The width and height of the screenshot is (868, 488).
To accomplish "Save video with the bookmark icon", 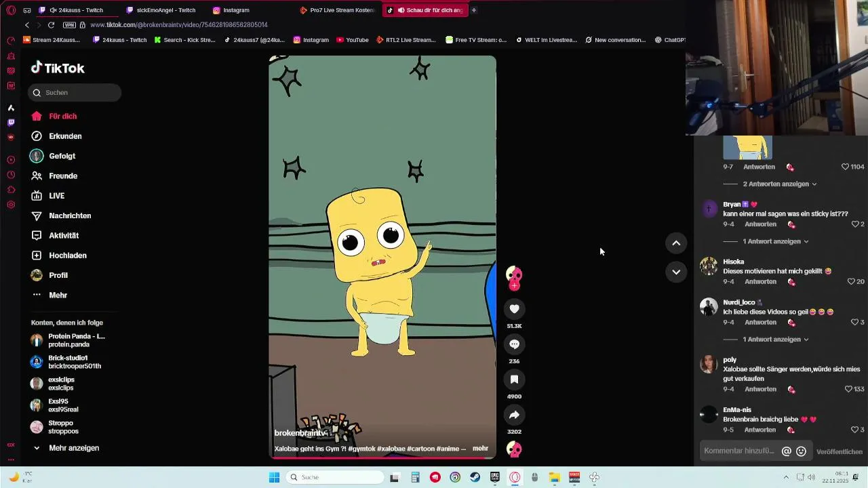I will (514, 380).
